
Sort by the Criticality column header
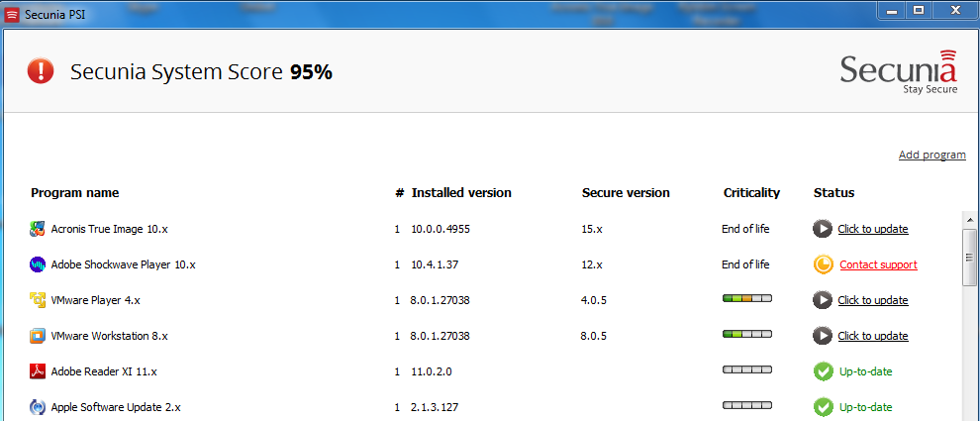[751, 193]
